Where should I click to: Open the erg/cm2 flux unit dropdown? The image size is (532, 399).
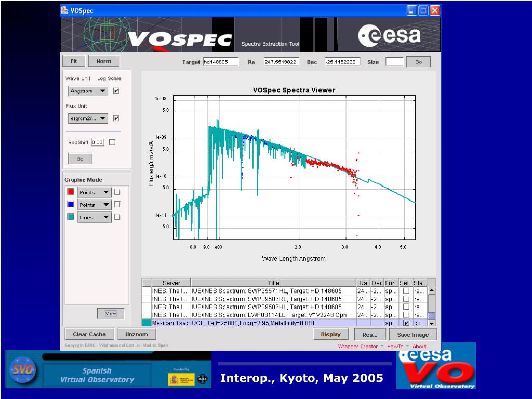pos(88,118)
